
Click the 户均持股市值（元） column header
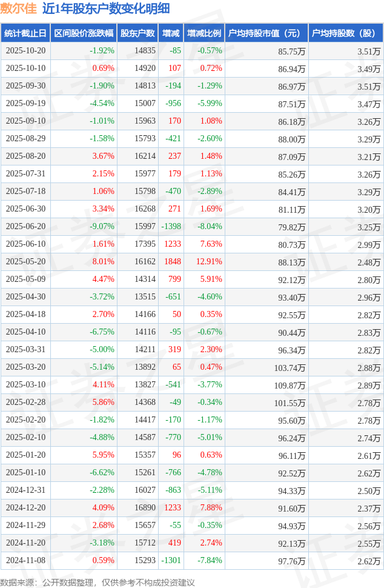coord(266,33)
